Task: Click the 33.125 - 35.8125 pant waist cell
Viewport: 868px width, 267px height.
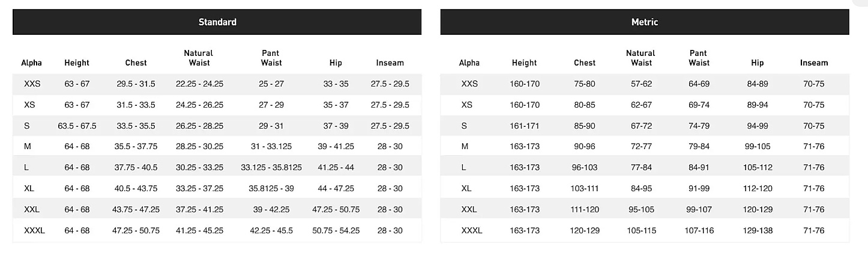Action: click(x=271, y=168)
